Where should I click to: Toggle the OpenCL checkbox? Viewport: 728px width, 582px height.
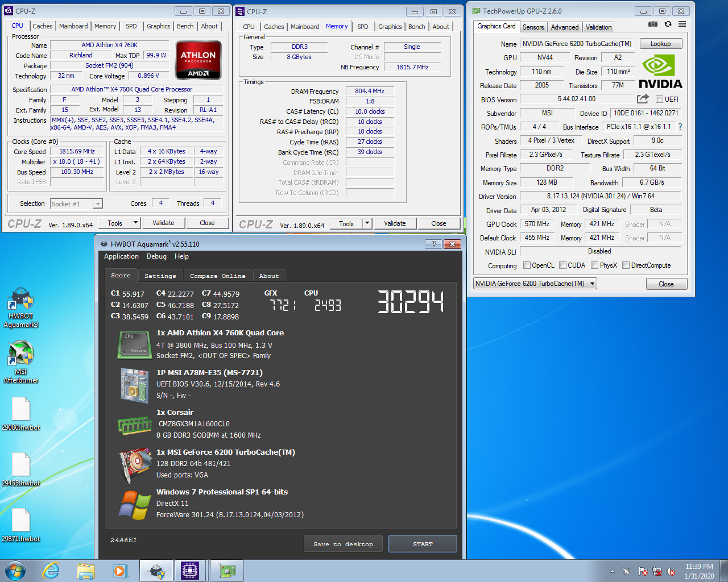coord(527,265)
